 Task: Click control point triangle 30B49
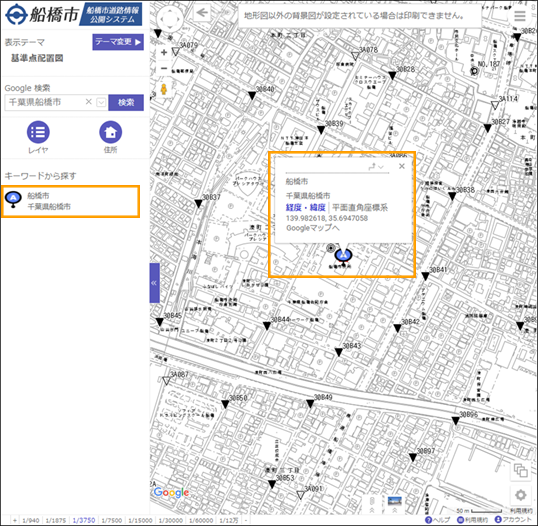click(x=310, y=404)
